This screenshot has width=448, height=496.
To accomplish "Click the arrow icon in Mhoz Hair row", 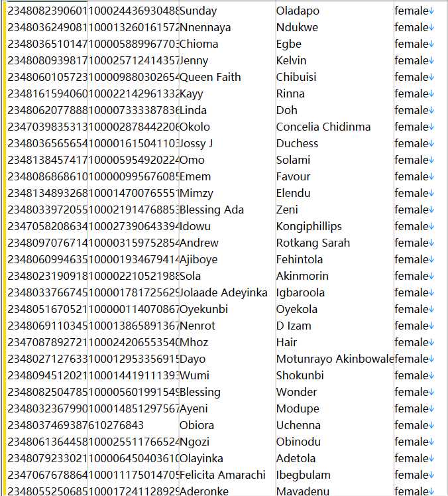I will click(x=431, y=342).
